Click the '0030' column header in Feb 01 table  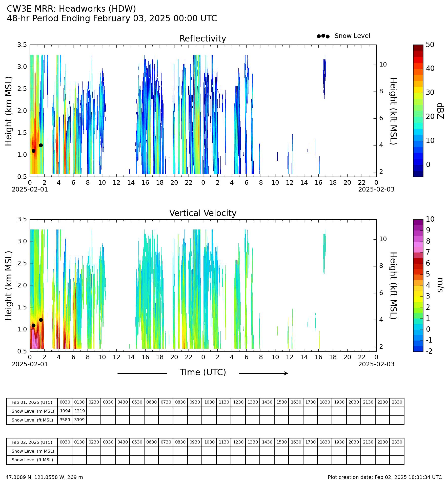[x=65, y=402]
